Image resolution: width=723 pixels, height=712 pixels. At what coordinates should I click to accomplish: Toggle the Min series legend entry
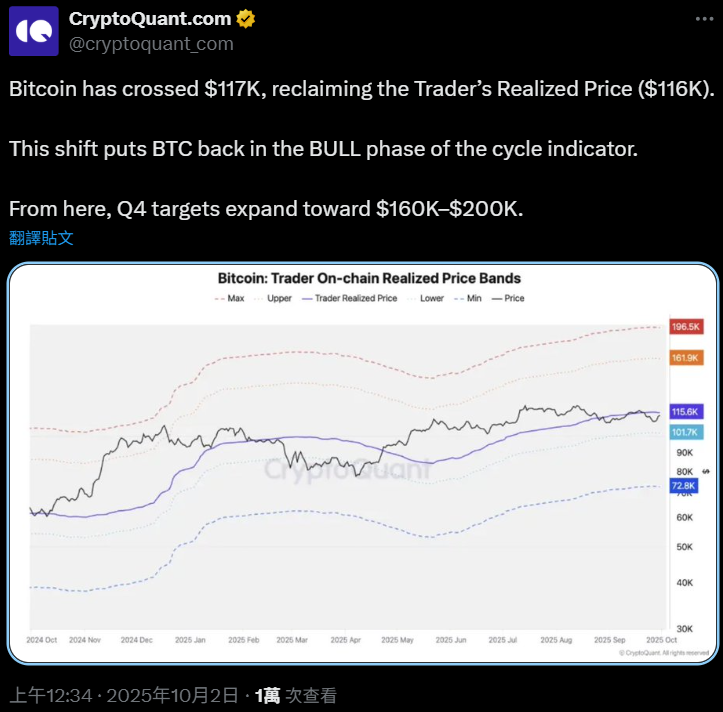tap(469, 298)
